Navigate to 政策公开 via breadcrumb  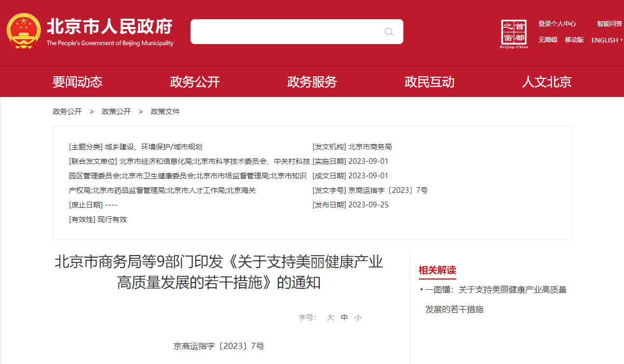pyautogui.click(x=116, y=111)
